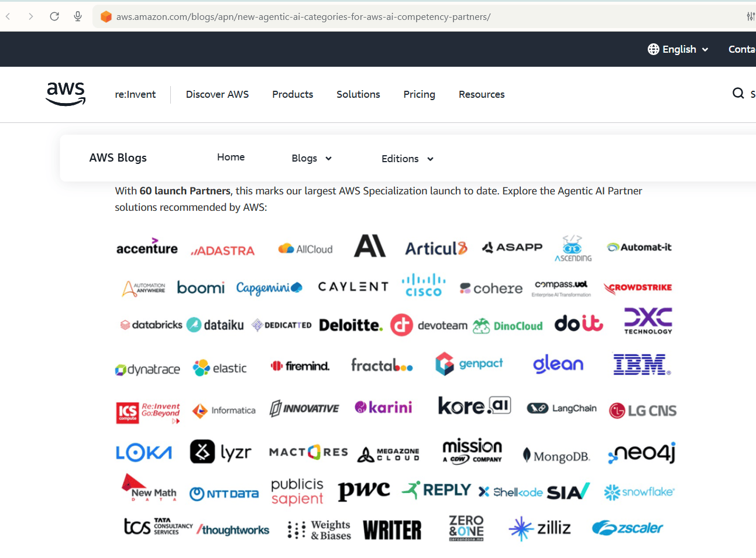This screenshot has width=756, height=558.
Task: Click the ASAPP logo
Action: [x=512, y=247]
